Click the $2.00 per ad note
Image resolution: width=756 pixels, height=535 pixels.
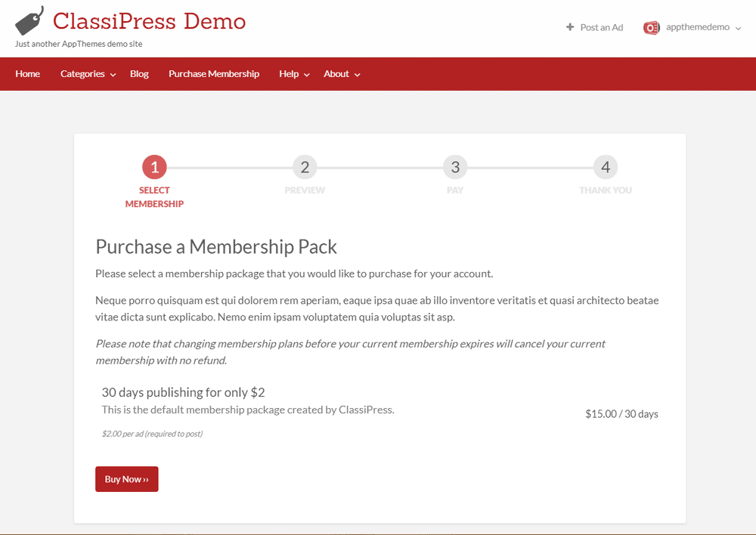coord(153,434)
